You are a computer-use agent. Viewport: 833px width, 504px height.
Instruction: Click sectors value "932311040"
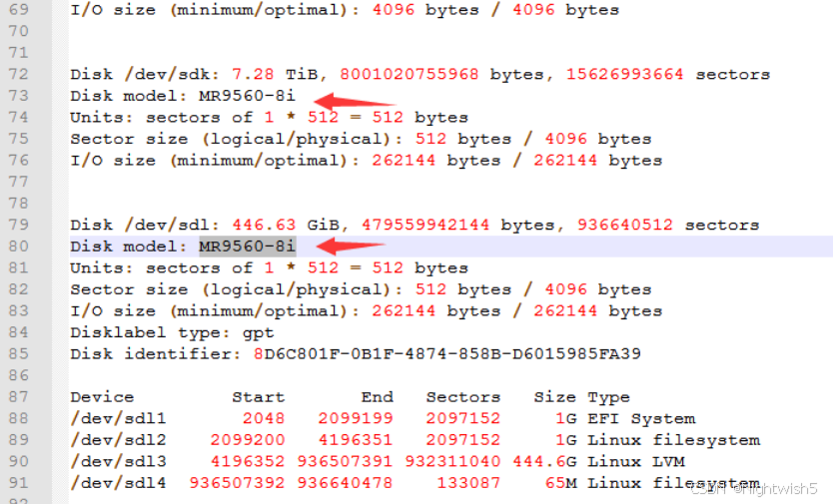coord(452,461)
